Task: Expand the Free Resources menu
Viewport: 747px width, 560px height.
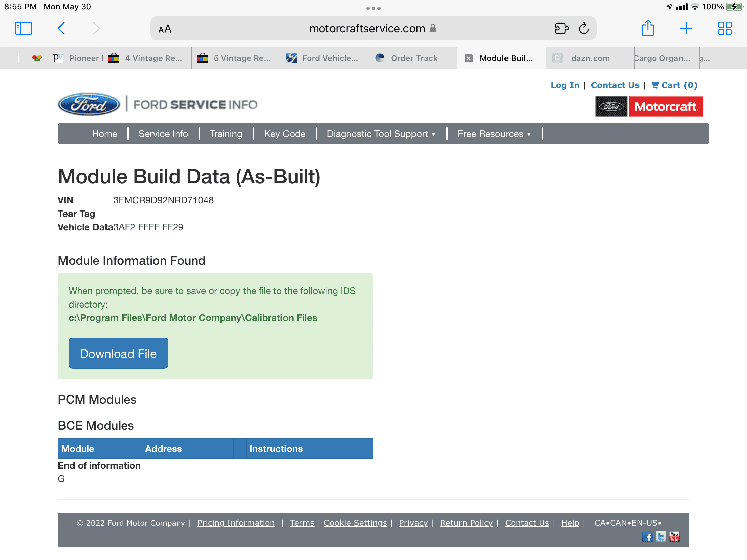Action: pos(494,134)
